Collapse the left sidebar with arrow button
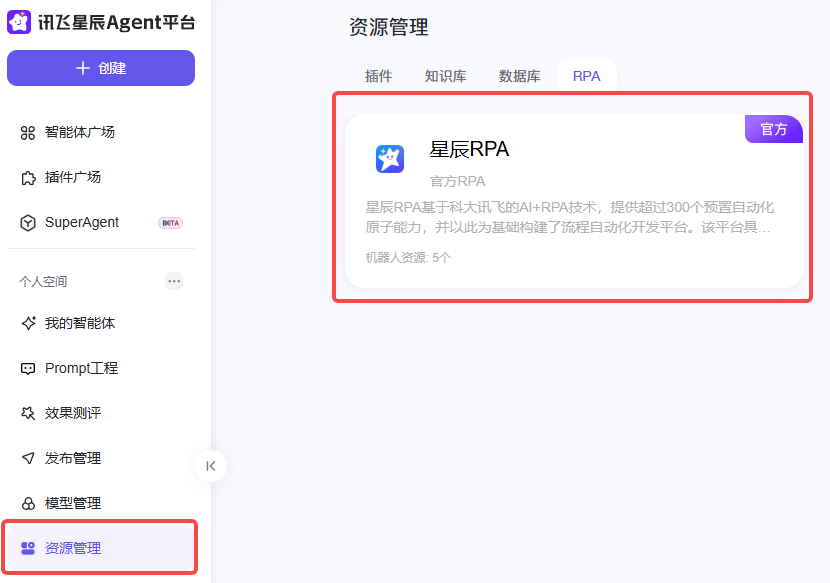Screen dimensions: 830x583 [x=211, y=465]
